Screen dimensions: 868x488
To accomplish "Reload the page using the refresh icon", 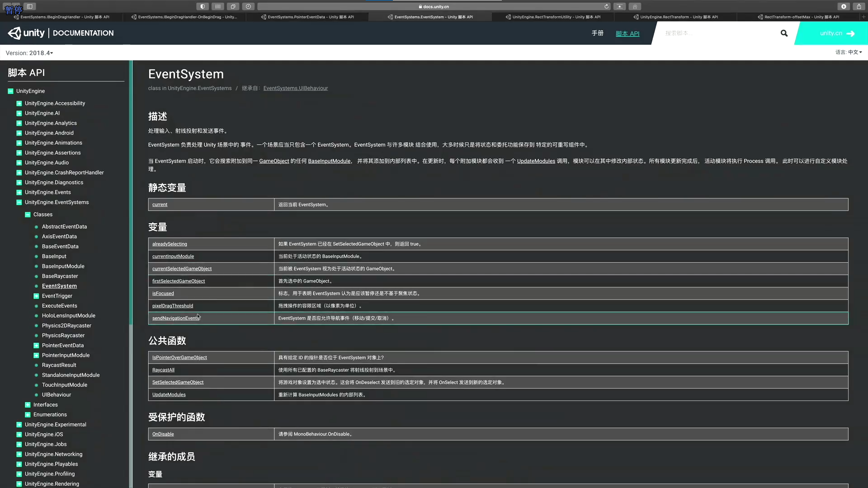I will [607, 6].
